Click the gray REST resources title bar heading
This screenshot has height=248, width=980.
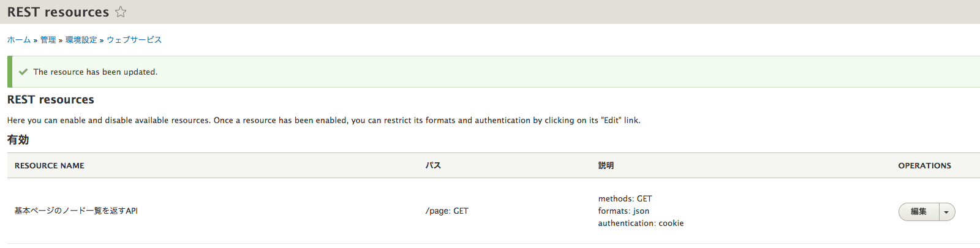[x=58, y=12]
